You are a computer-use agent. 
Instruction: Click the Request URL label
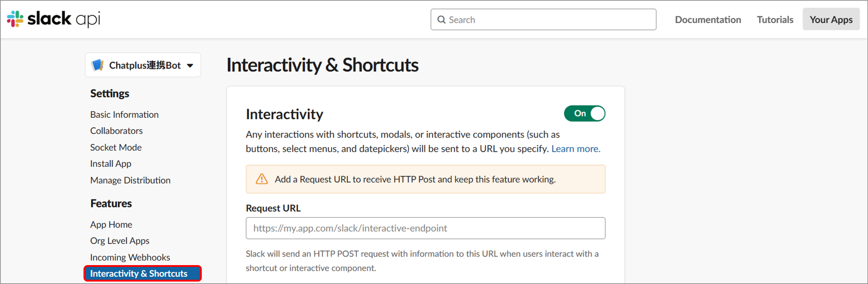tap(273, 208)
